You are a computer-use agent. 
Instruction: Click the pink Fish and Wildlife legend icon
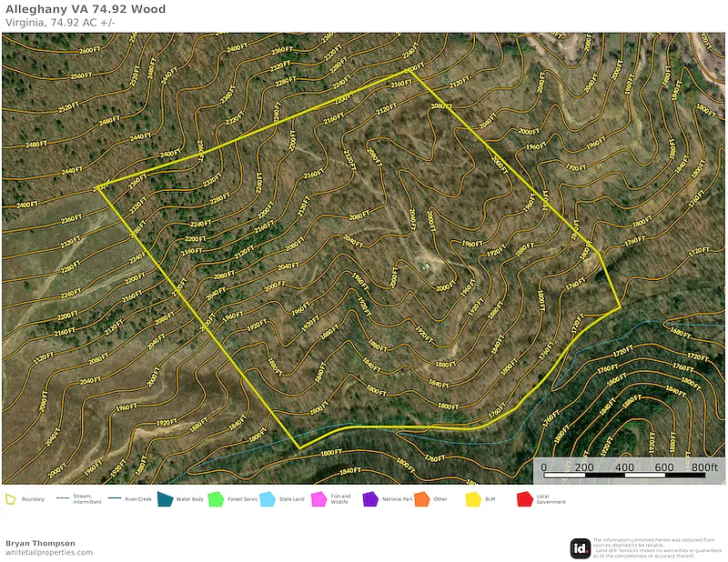pyautogui.click(x=319, y=499)
